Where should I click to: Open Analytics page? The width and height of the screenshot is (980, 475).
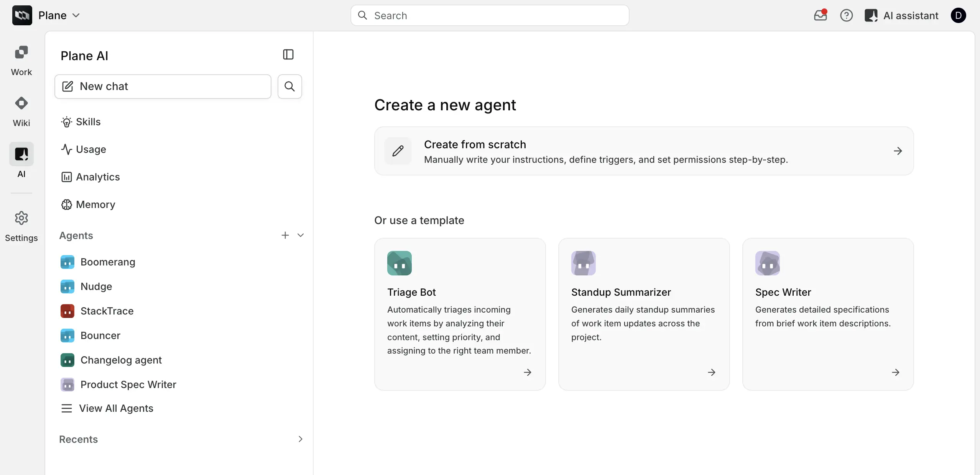click(90, 177)
